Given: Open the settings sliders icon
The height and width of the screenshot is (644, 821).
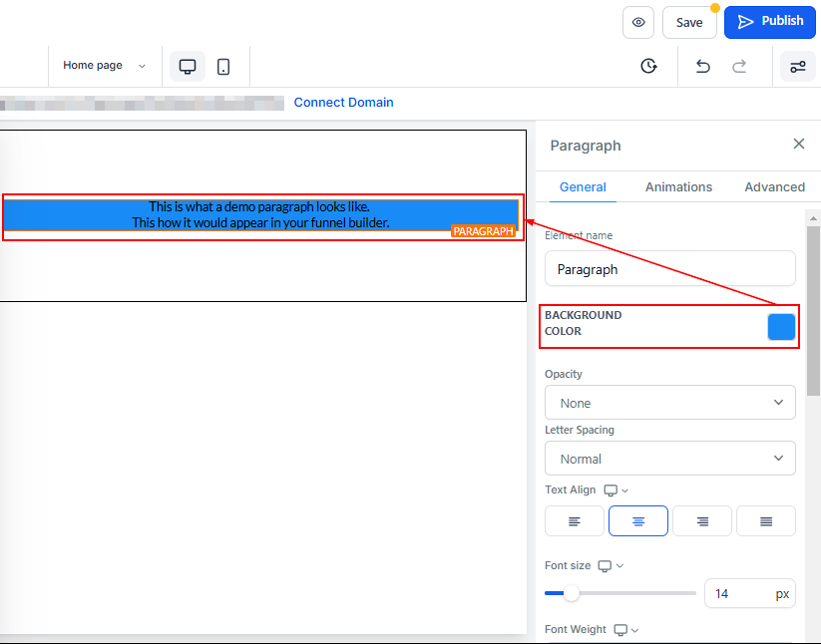Looking at the screenshot, I should 798,67.
